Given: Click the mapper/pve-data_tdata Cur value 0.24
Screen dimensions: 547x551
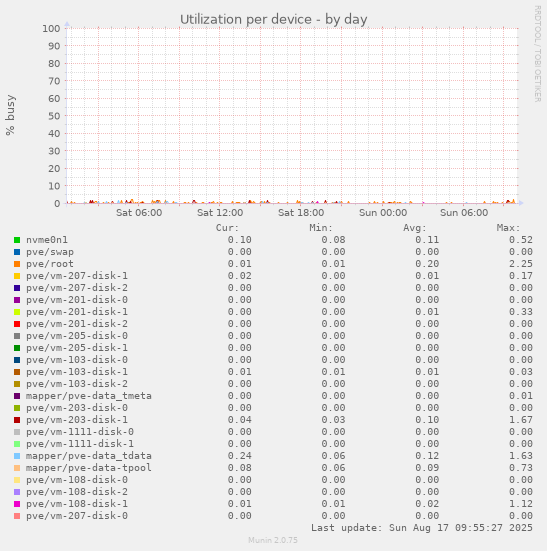Looking at the screenshot, I should point(240,456).
